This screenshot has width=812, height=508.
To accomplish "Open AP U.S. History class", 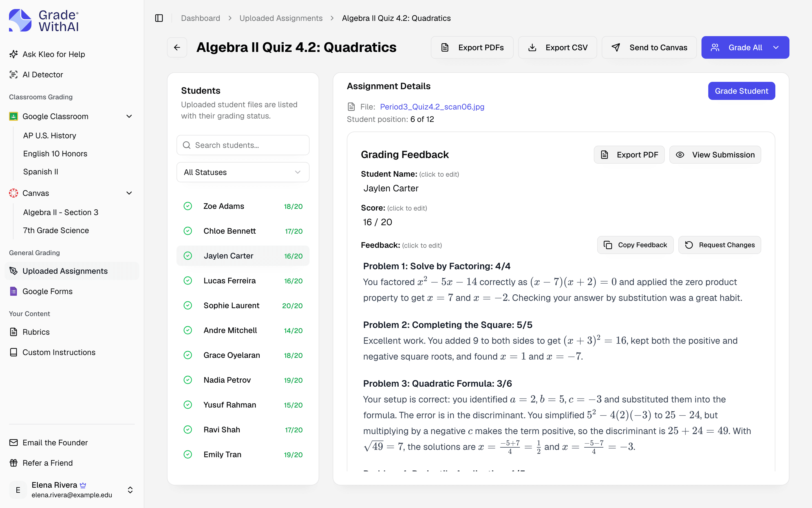I will coord(50,135).
